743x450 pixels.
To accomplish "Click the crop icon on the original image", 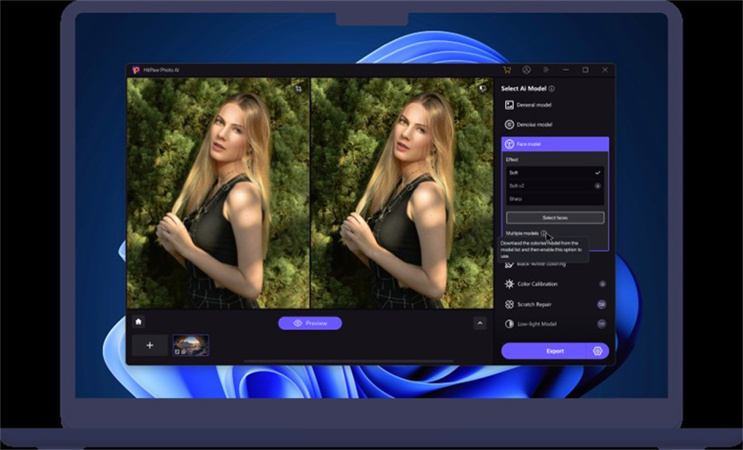I will 298,88.
